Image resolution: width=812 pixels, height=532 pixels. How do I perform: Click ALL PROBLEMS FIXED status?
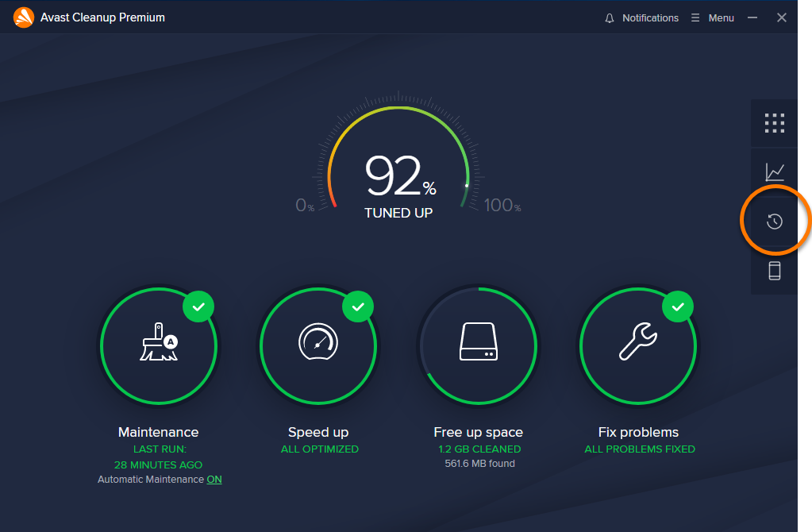pos(640,449)
